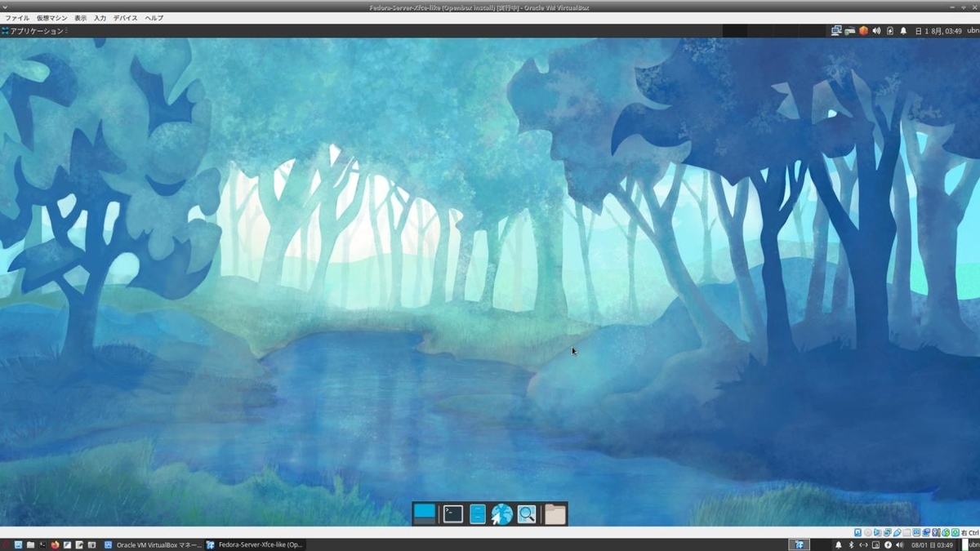Launch Firefox from the host taskbar

pos(55,544)
